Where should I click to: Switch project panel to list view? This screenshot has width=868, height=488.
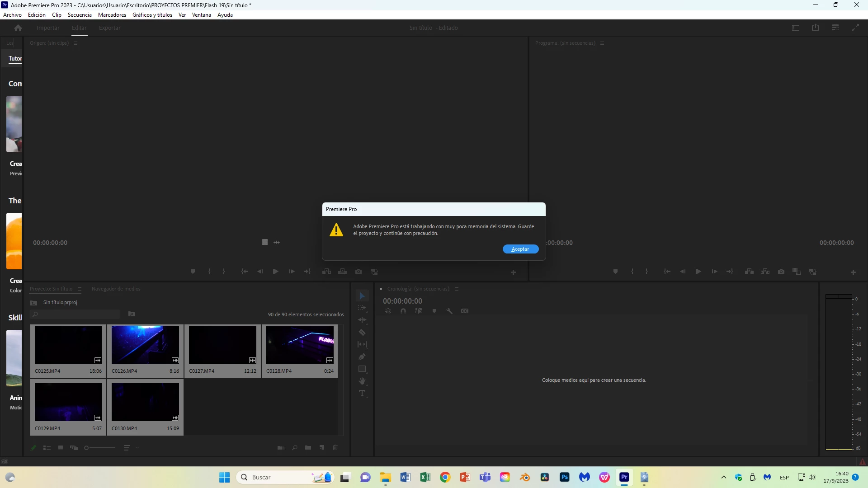[47, 448]
